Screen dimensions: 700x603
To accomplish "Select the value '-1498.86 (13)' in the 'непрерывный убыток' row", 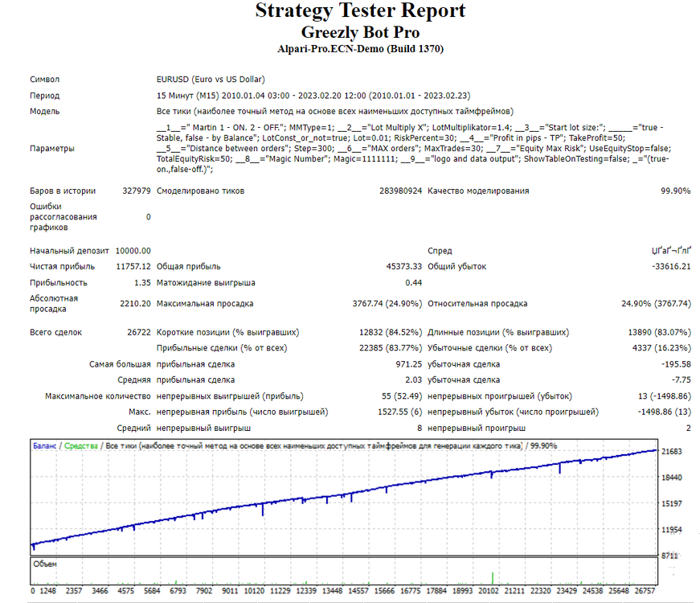I will tap(665, 412).
